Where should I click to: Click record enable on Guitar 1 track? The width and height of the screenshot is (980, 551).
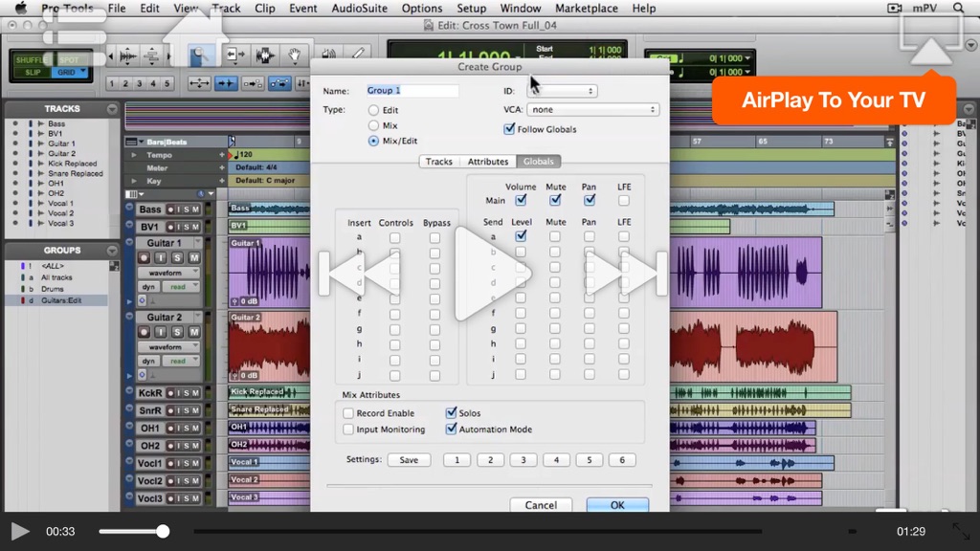click(144, 257)
